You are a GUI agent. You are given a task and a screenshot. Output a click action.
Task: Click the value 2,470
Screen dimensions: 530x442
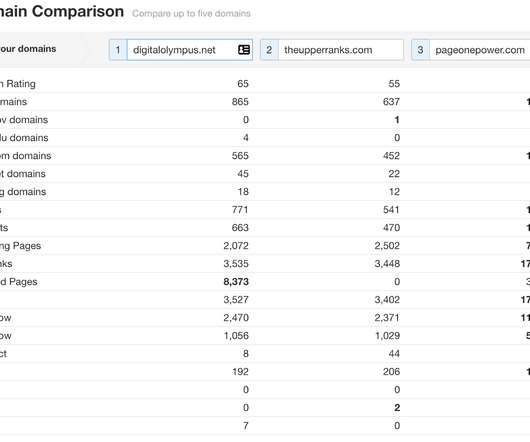tap(236, 318)
